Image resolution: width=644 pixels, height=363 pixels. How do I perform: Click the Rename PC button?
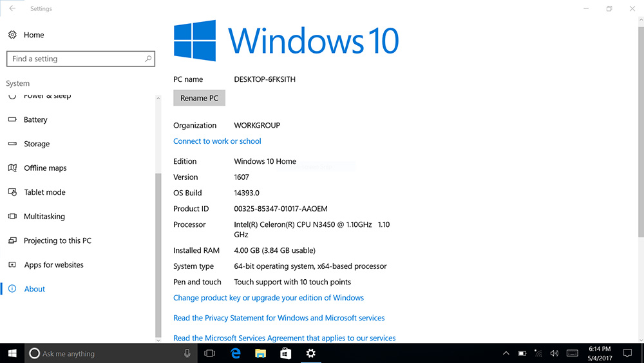coord(199,98)
